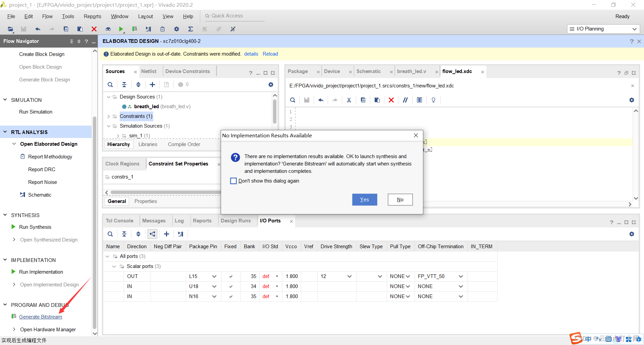Toggle line comments with the slashes icon

coord(405,100)
